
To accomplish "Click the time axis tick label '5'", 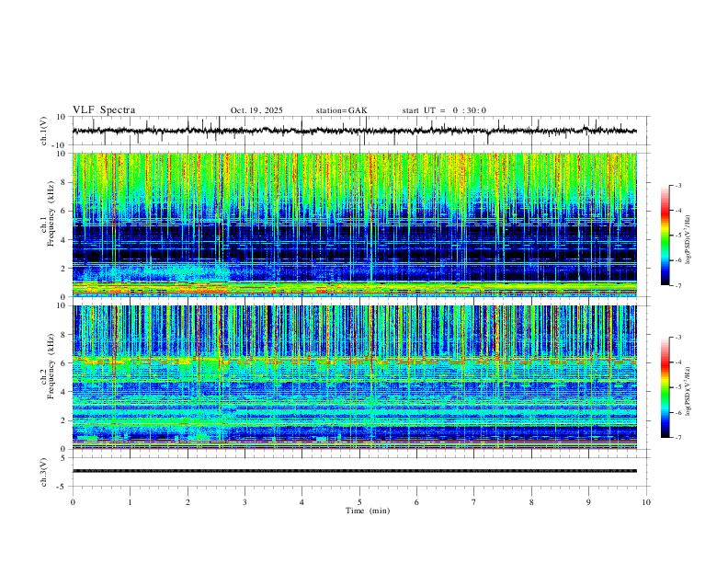I will 359,502.
